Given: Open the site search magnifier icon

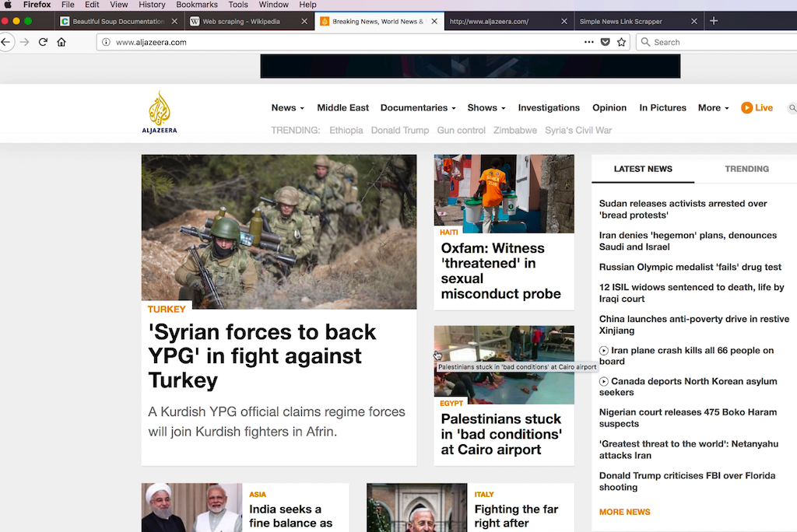Looking at the screenshot, I should tap(792, 109).
